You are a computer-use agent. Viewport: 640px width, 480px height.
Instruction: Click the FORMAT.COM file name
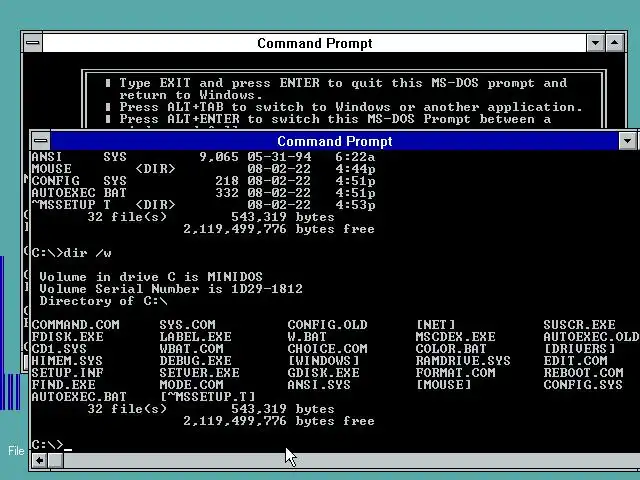pyautogui.click(x=456, y=373)
